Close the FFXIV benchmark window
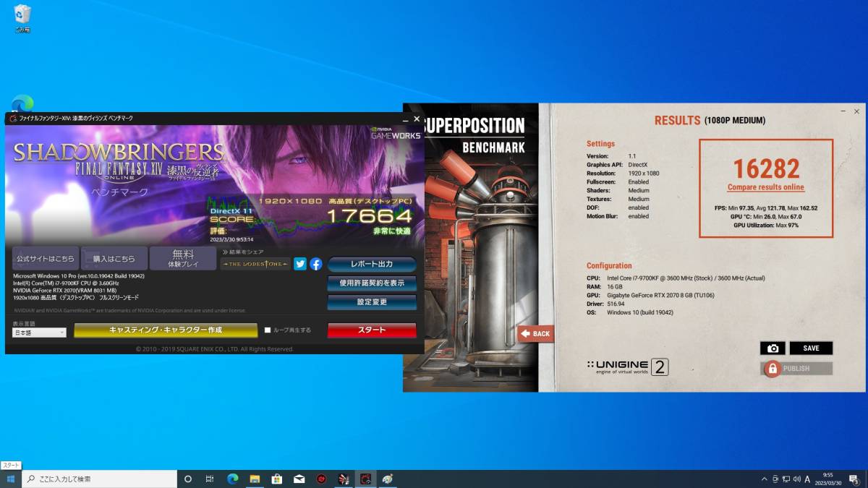Screen dimensions: 868x488 pyautogui.click(x=417, y=118)
